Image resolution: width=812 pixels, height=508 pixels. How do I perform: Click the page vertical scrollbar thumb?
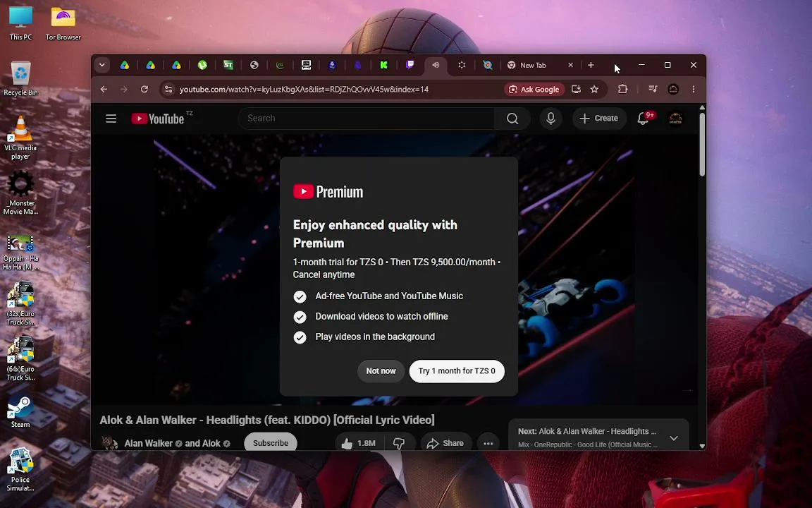coord(702,144)
